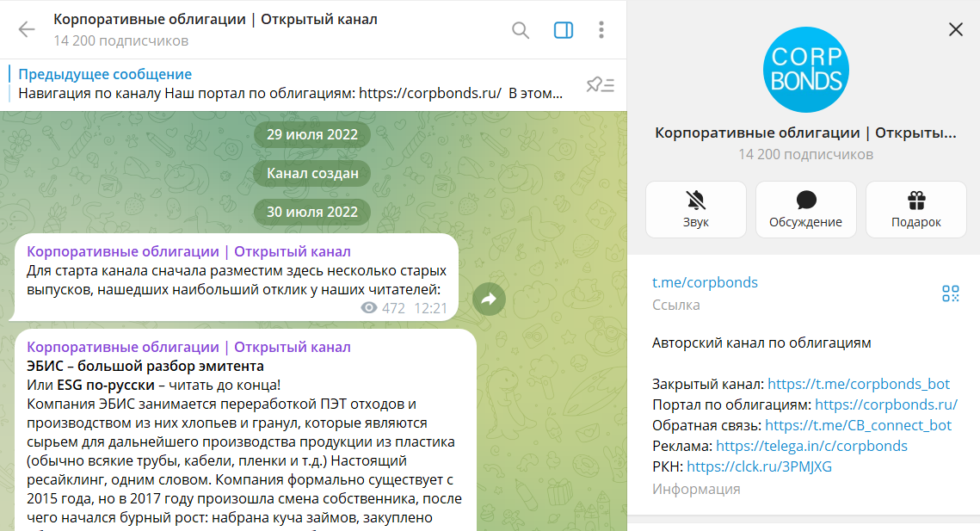Toggle channel sound notifications (Звук)
The width and height of the screenshot is (980, 531).
pyautogui.click(x=695, y=209)
